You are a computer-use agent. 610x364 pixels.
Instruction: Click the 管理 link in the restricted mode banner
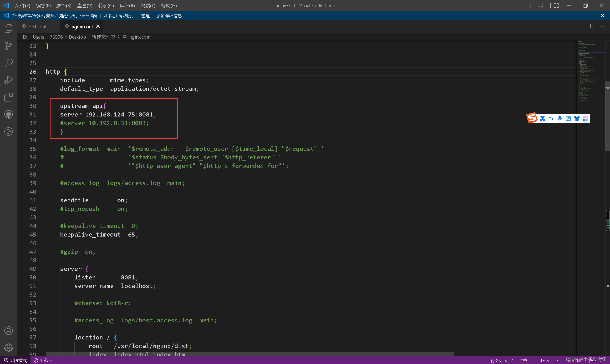pos(145,15)
